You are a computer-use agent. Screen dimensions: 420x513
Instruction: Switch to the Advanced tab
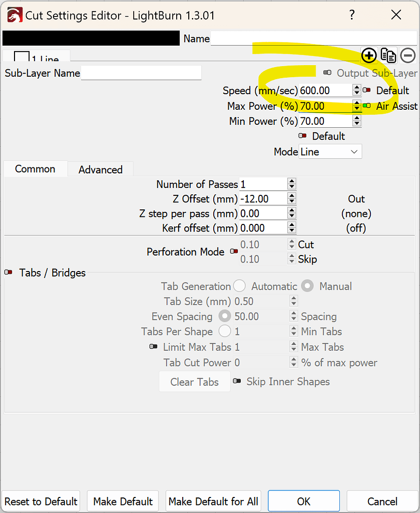coord(100,169)
